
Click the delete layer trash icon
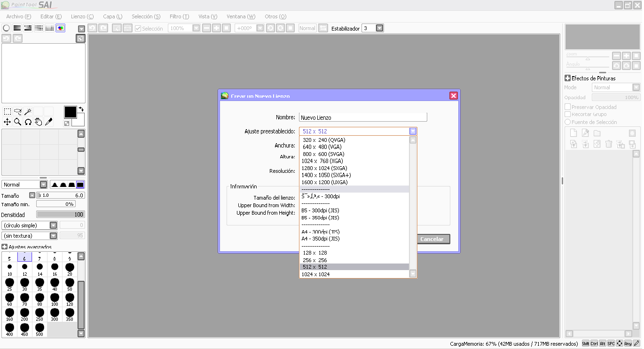609,144
